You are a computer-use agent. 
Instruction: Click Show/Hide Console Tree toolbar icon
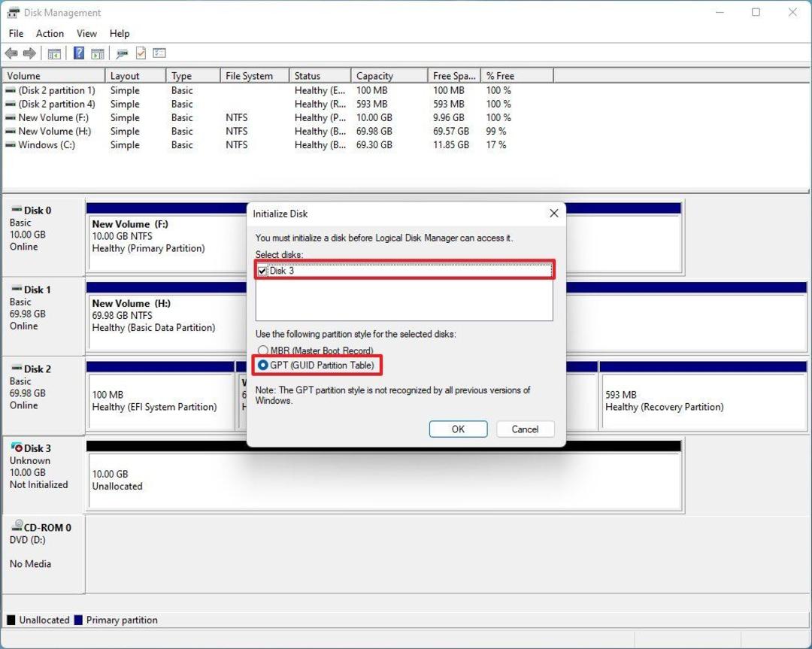click(54, 53)
